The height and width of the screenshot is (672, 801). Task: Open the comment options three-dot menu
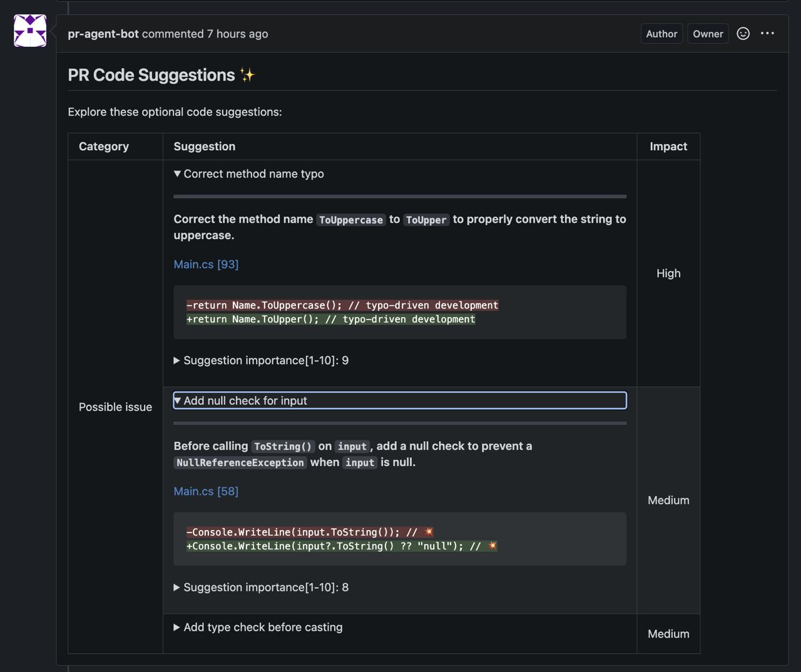coord(767,34)
